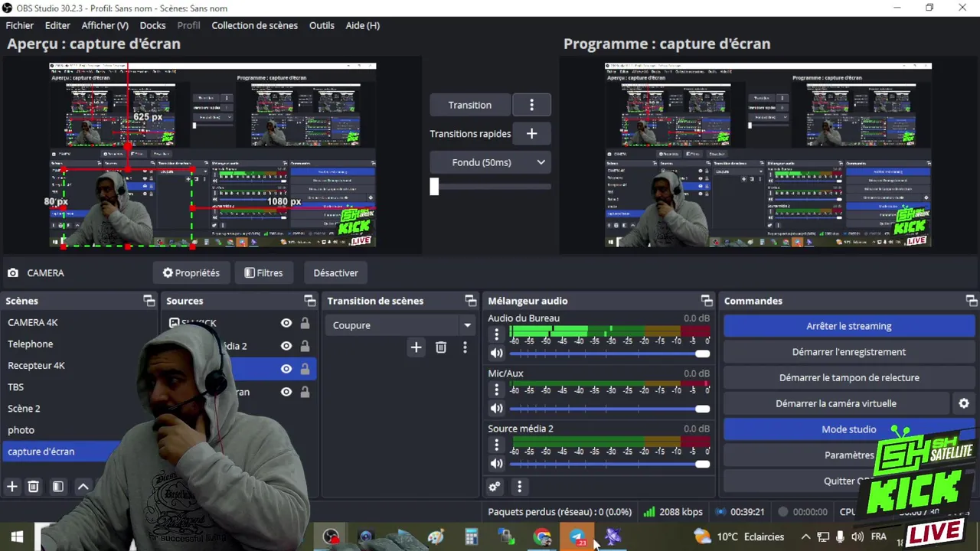Open Audio du Bureau three-dot menu
This screenshot has height=551, width=980.
point(496,334)
